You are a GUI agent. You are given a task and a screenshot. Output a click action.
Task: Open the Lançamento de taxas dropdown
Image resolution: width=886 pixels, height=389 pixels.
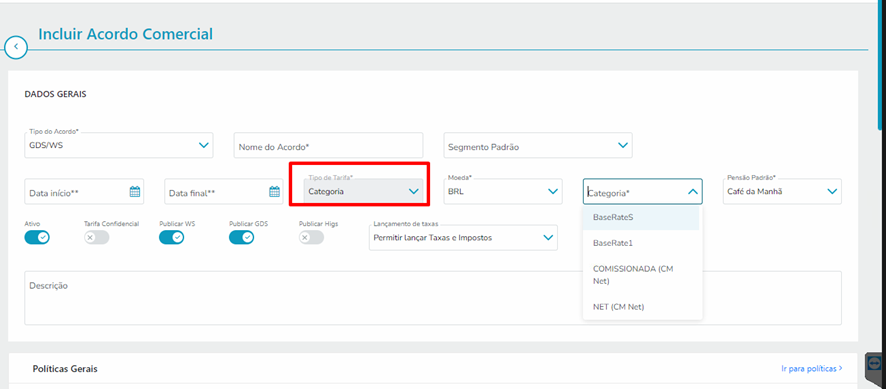coord(463,237)
